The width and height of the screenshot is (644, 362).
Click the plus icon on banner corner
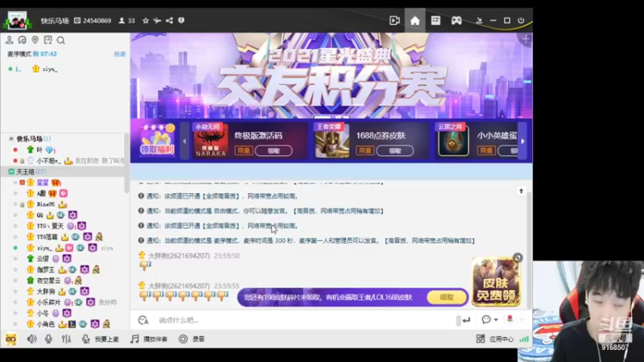pyautogui.click(x=526, y=39)
